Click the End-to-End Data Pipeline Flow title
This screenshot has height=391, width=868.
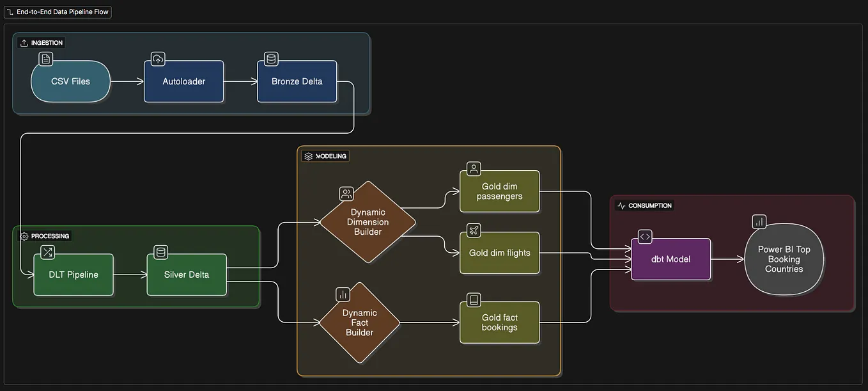(61, 12)
